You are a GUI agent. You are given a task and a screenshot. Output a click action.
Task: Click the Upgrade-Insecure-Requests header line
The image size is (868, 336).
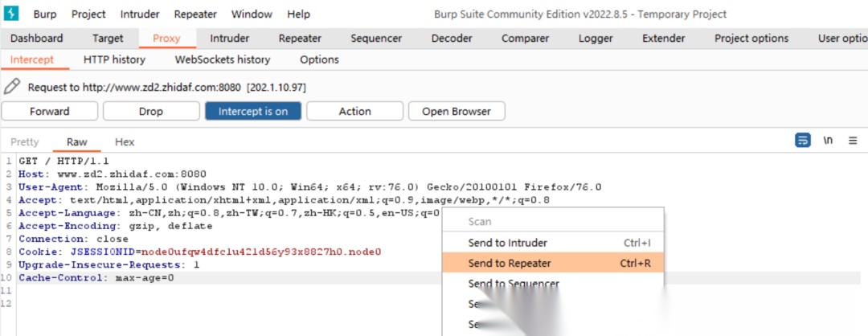[109, 264]
